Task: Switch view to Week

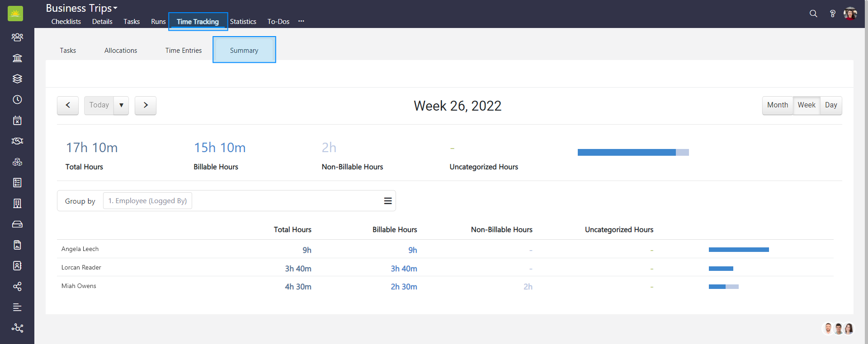Action: pos(806,105)
